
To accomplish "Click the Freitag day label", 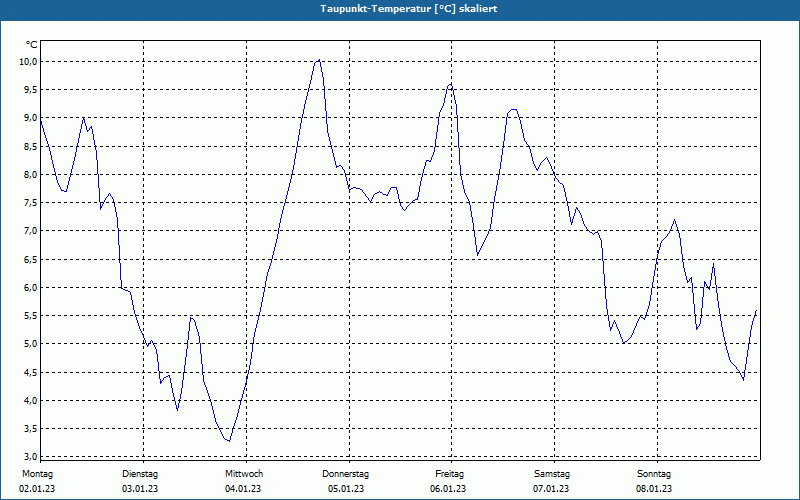I will pyautogui.click(x=449, y=474).
